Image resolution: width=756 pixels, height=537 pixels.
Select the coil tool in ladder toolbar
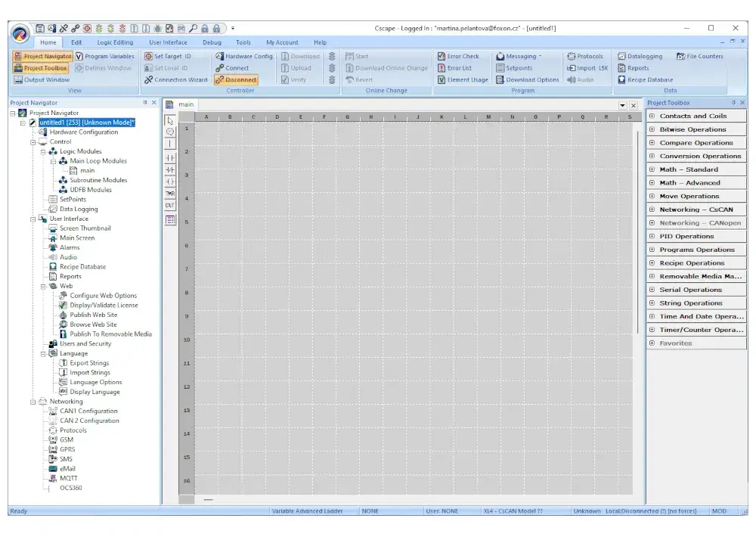(x=170, y=182)
